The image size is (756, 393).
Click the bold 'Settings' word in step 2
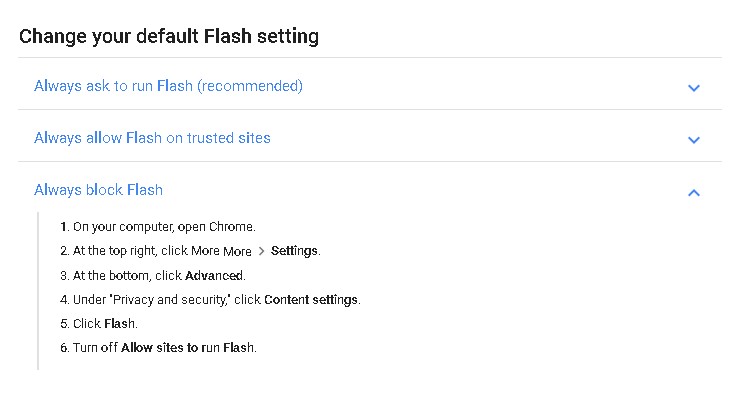coord(294,251)
